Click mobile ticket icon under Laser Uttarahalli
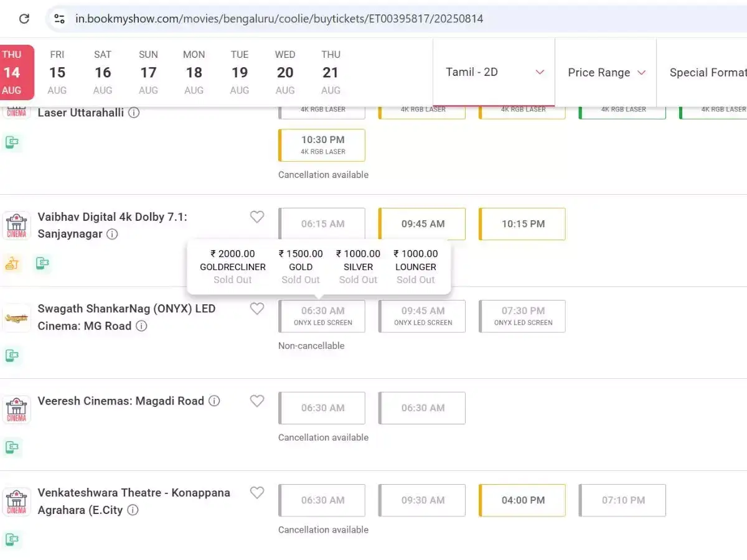747x560 pixels. [x=12, y=142]
